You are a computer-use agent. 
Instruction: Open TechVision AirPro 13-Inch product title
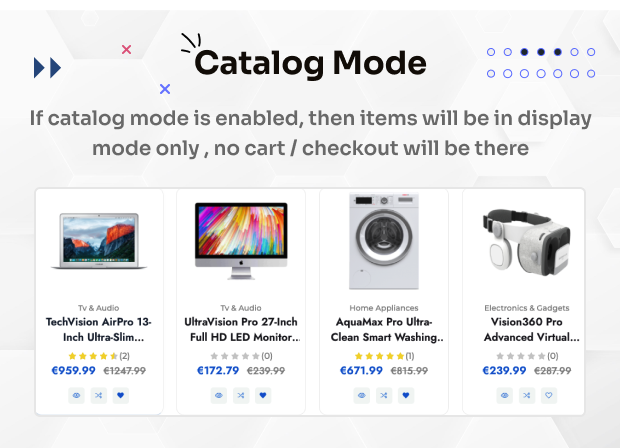tap(98, 329)
